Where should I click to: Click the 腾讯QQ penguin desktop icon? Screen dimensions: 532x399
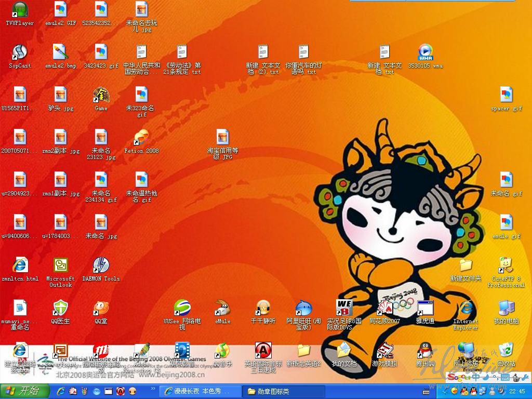point(425,351)
